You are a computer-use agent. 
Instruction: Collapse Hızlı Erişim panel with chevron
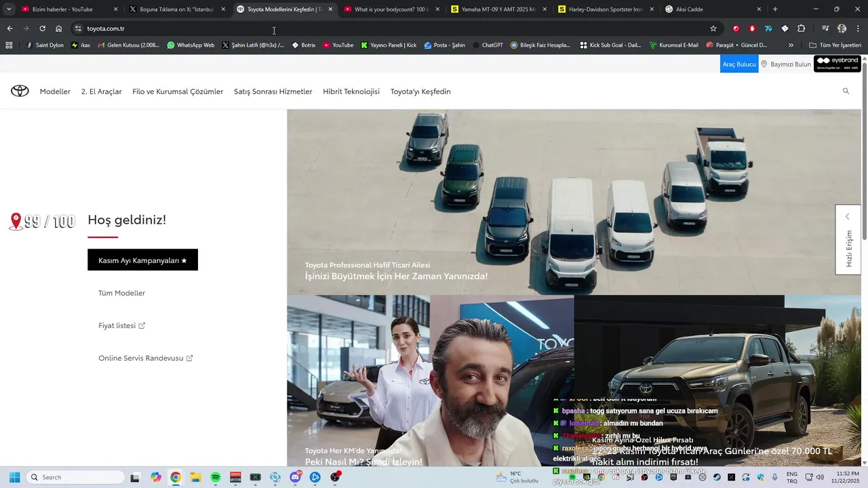click(x=847, y=217)
